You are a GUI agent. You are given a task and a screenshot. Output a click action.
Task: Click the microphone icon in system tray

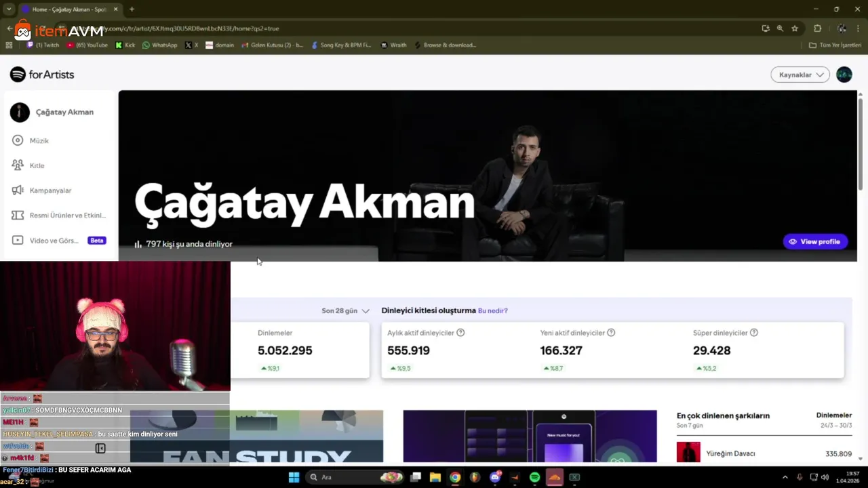click(800, 477)
